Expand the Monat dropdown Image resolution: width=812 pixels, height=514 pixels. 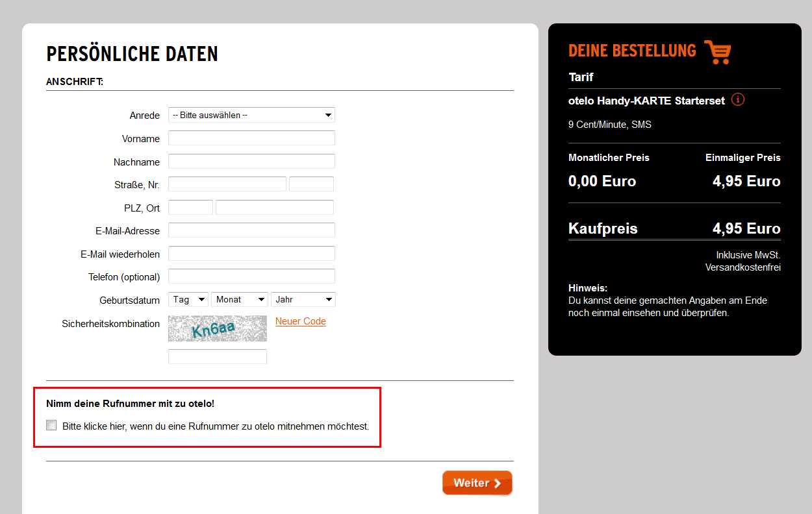[240, 299]
